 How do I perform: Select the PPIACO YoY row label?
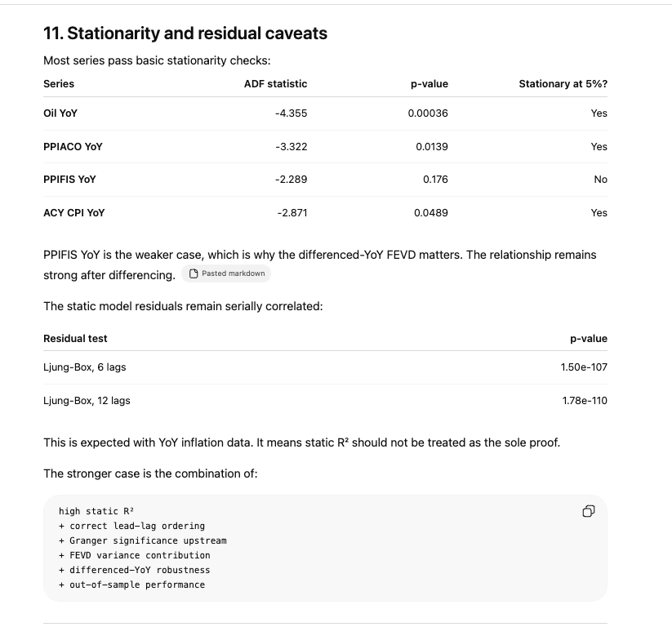(73, 147)
